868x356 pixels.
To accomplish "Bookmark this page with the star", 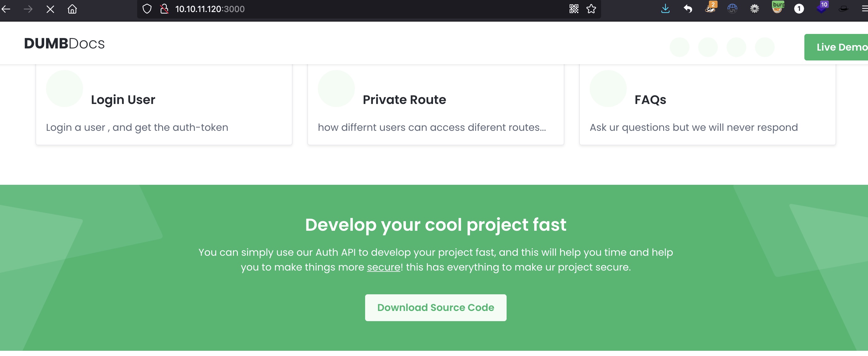I will pos(591,9).
